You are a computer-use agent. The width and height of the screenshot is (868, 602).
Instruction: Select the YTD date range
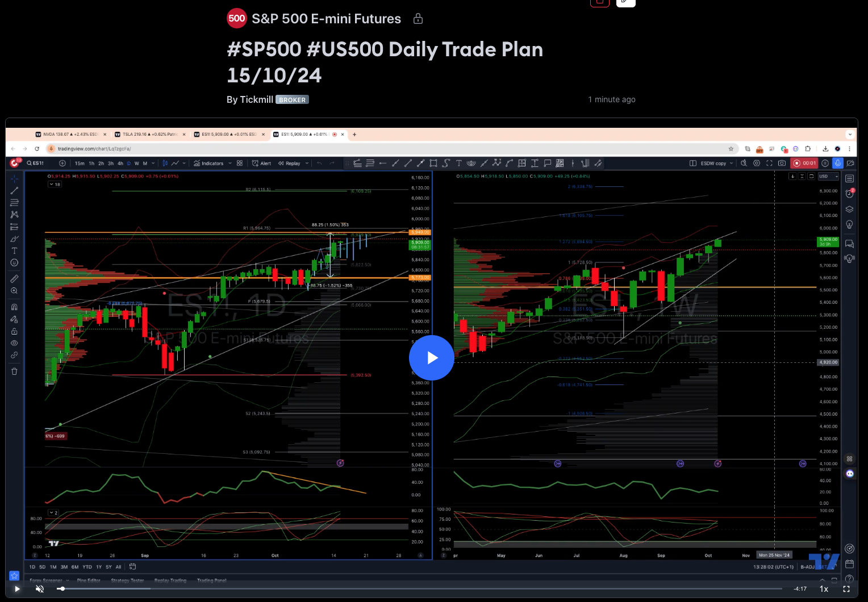pos(87,567)
